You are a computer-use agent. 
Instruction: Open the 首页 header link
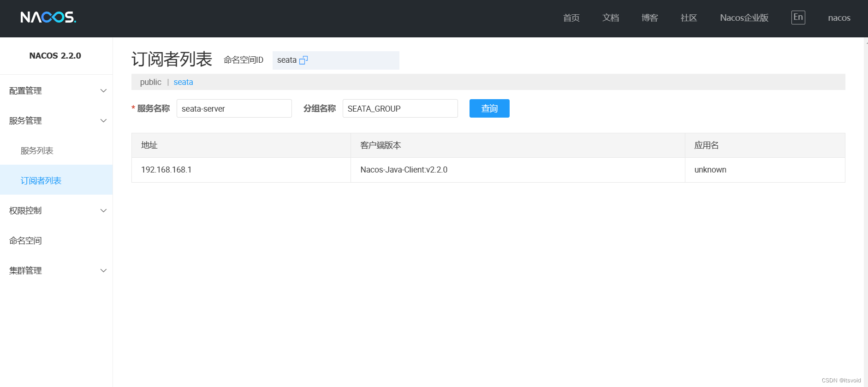pyautogui.click(x=571, y=18)
